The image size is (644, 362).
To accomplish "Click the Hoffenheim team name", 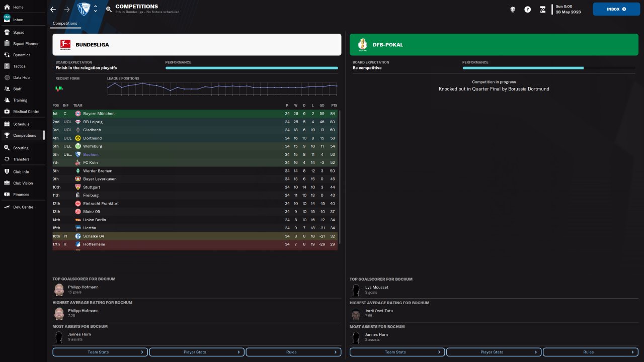I will [94, 244].
